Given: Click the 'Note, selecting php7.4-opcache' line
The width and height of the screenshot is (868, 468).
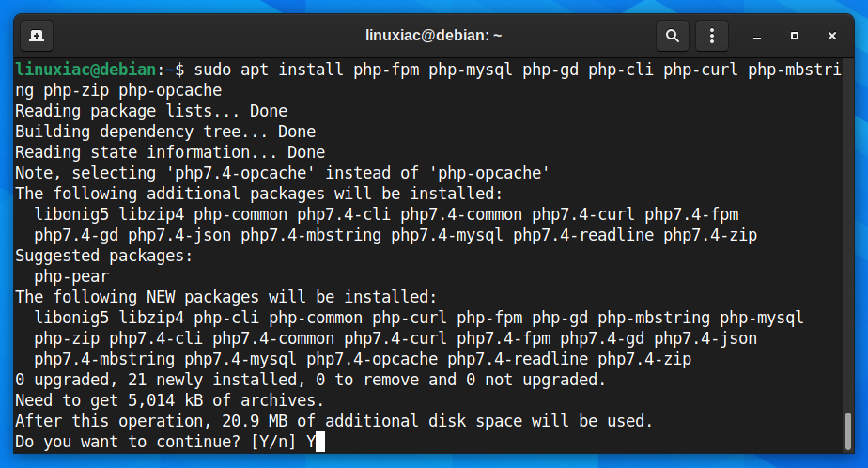Looking at the screenshot, I should pyautogui.click(x=283, y=173).
